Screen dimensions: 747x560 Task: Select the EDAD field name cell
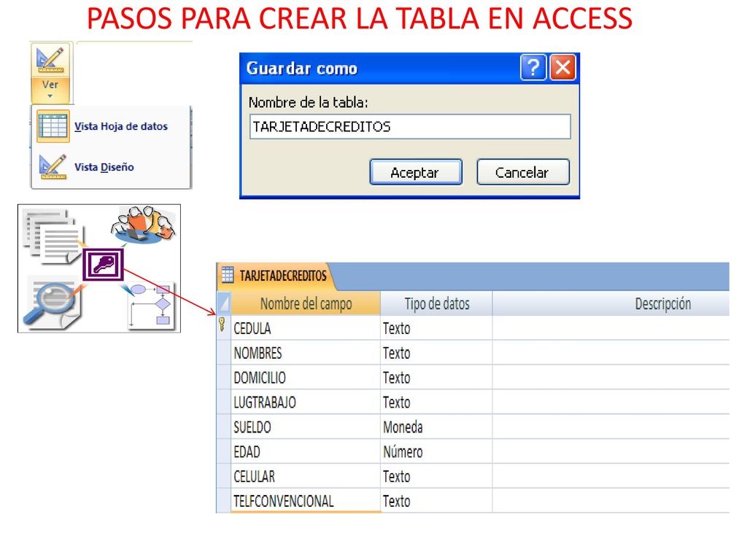click(x=306, y=452)
